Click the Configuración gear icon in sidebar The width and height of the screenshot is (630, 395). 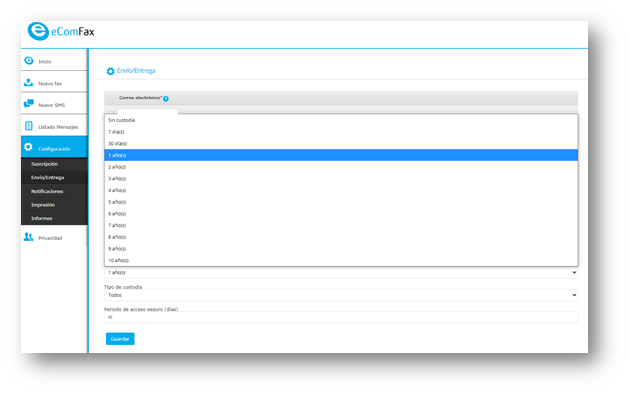28,147
